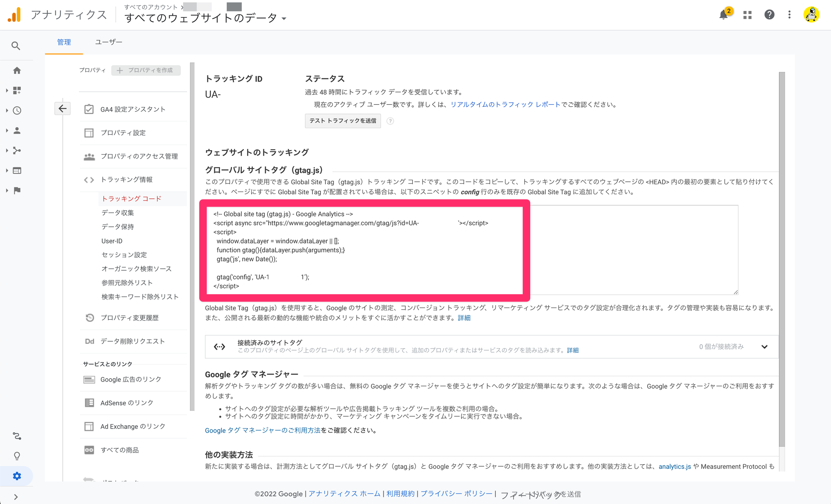The image size is (831, 504).
Task: Open リアルタイムのトラフィック レポート link
Action: (505, 105)
